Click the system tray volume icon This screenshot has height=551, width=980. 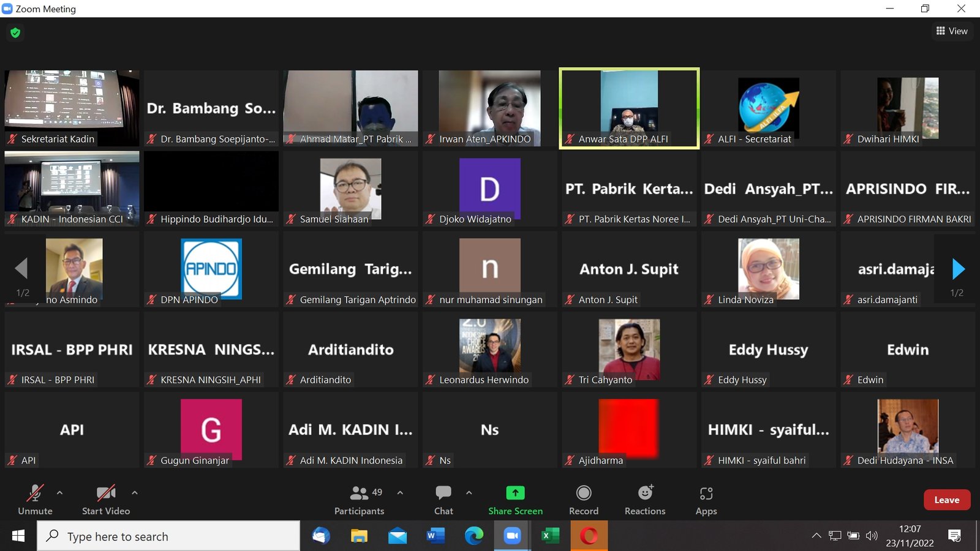[872, 536]
